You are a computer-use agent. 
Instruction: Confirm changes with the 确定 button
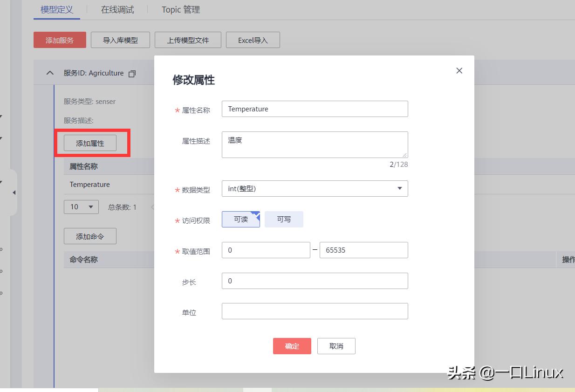click(292, 346)
